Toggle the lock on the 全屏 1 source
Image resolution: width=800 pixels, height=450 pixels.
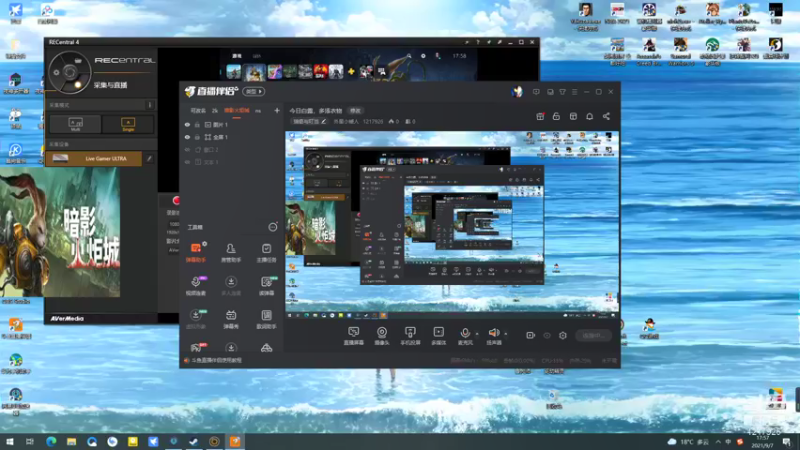coord(197,137)
